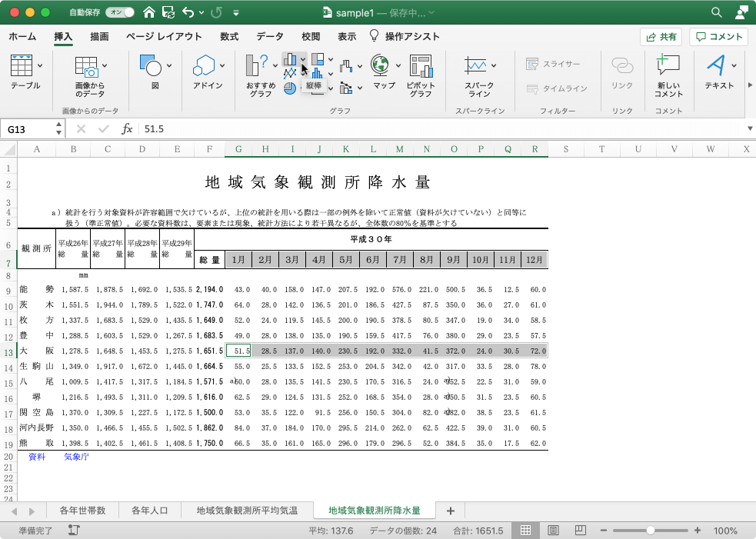Click the Save icon in title bar

click(168, 12)
